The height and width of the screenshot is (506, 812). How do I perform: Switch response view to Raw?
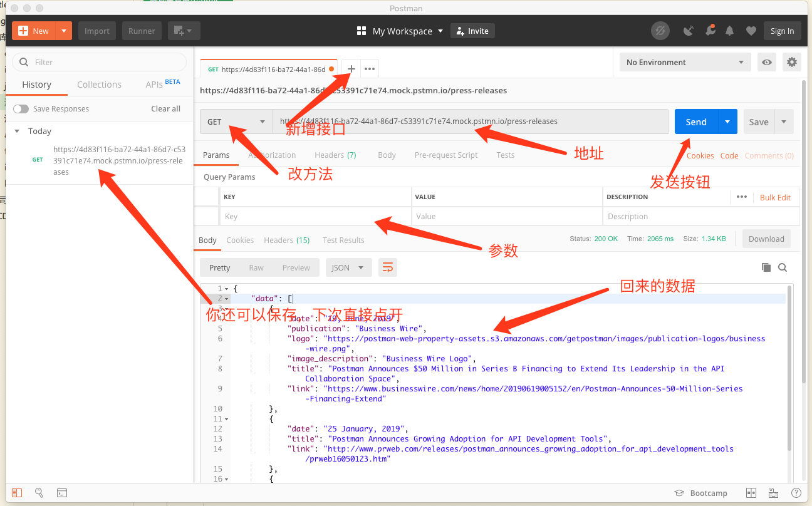[256, 267]
